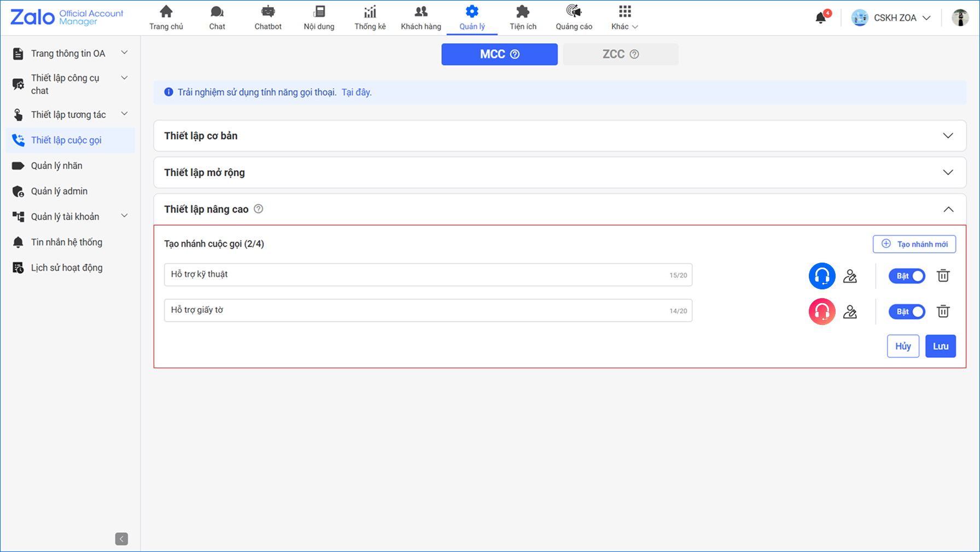Open the CSKH ZOA account dropdown
This screenshot has width=980, height=552.
point(891,18)
